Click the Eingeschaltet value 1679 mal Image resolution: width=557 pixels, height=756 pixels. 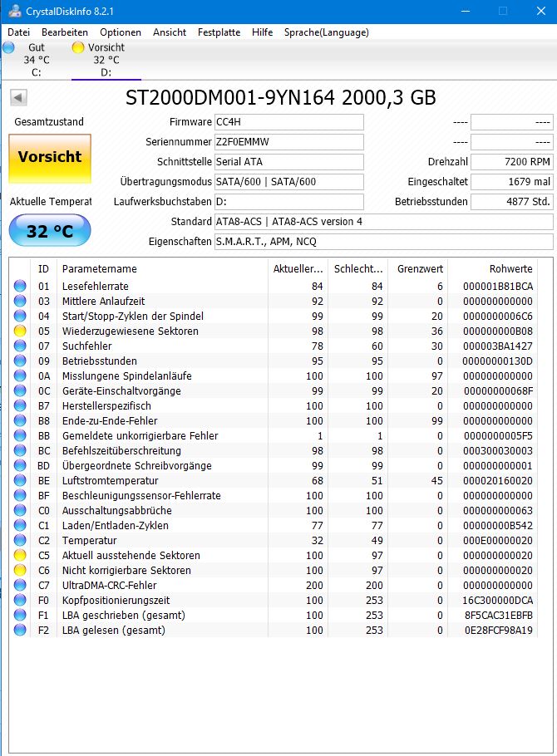click(x=511, y=182)
